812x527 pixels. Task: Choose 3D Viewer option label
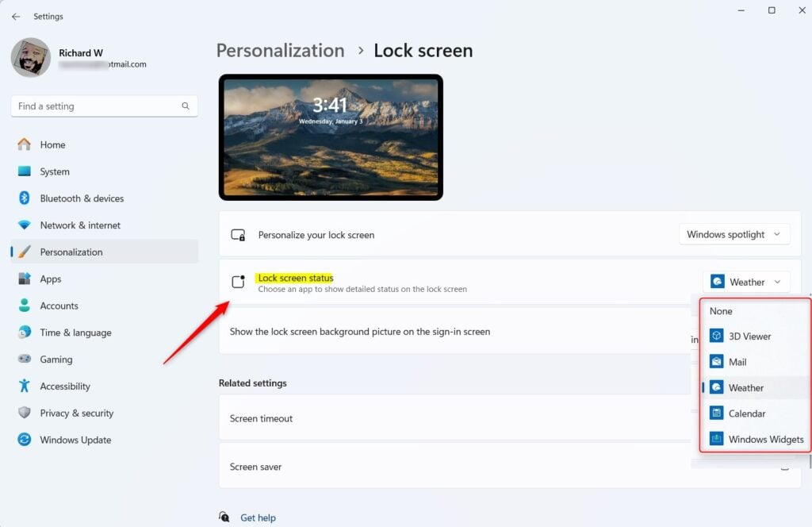click(x=749, y=337)
